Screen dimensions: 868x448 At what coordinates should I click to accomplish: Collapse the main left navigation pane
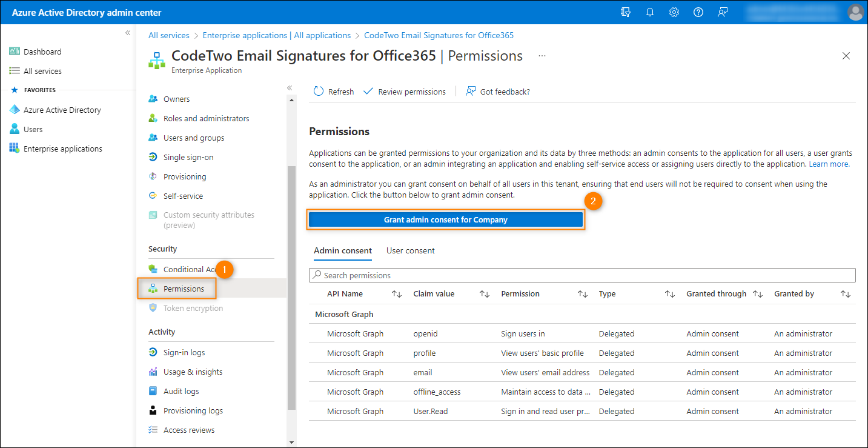point(128,33)
